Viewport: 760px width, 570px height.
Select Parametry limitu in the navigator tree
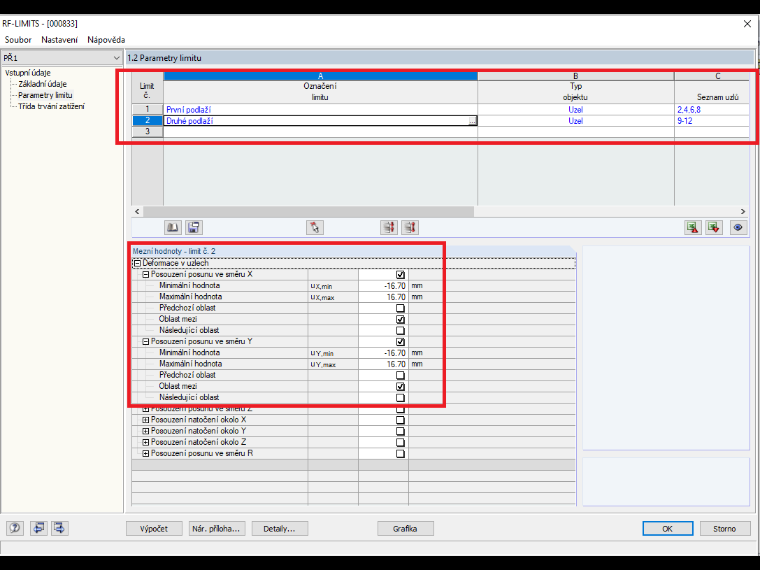[45, 95]
